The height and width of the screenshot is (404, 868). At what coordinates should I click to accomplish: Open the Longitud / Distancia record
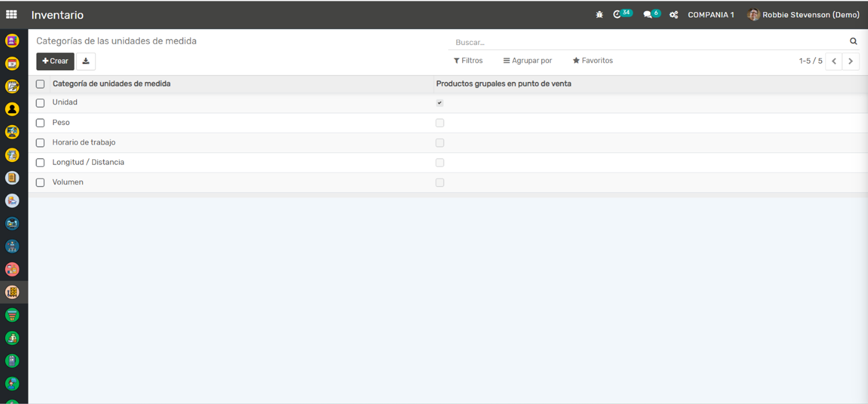(x=88, y=162)
